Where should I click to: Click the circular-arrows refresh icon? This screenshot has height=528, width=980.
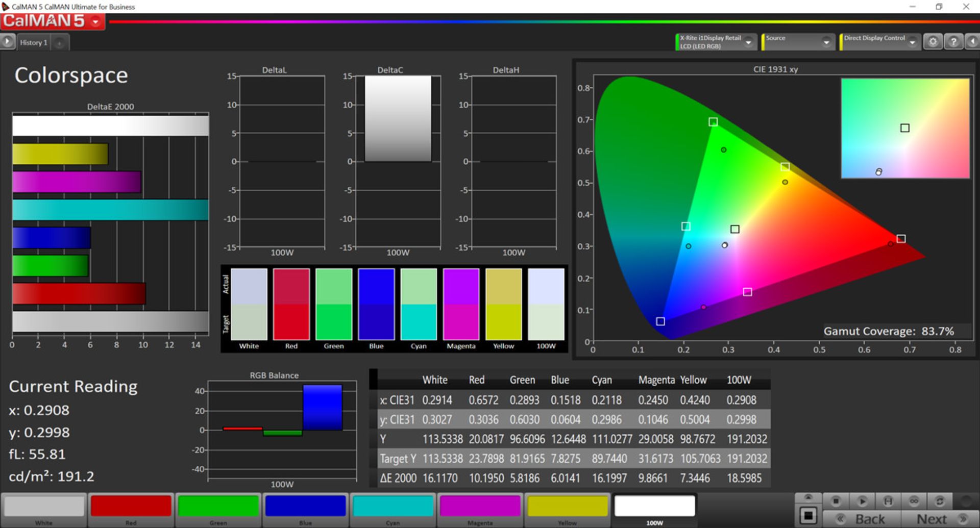pos(939,501)
